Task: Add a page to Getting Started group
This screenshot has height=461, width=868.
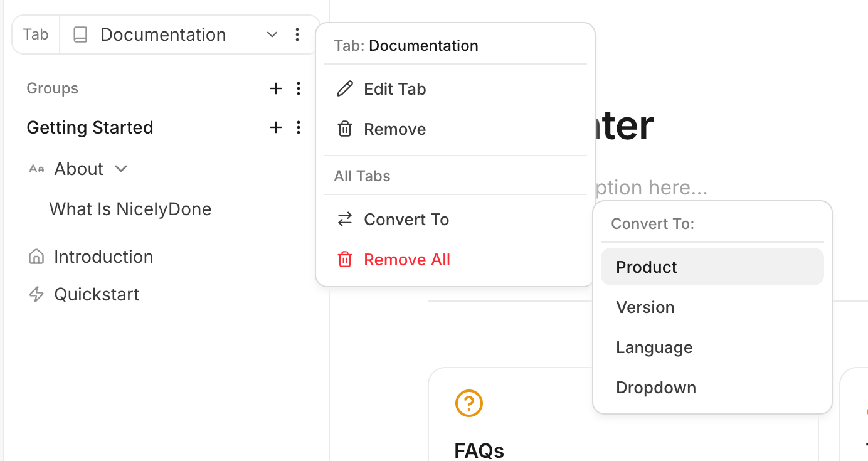Action: click(275, 128)
